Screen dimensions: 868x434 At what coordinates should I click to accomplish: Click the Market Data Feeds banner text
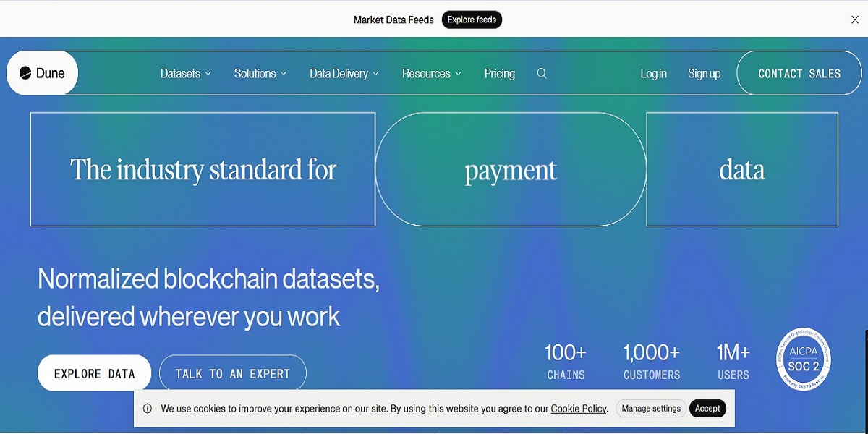point(393,20)
